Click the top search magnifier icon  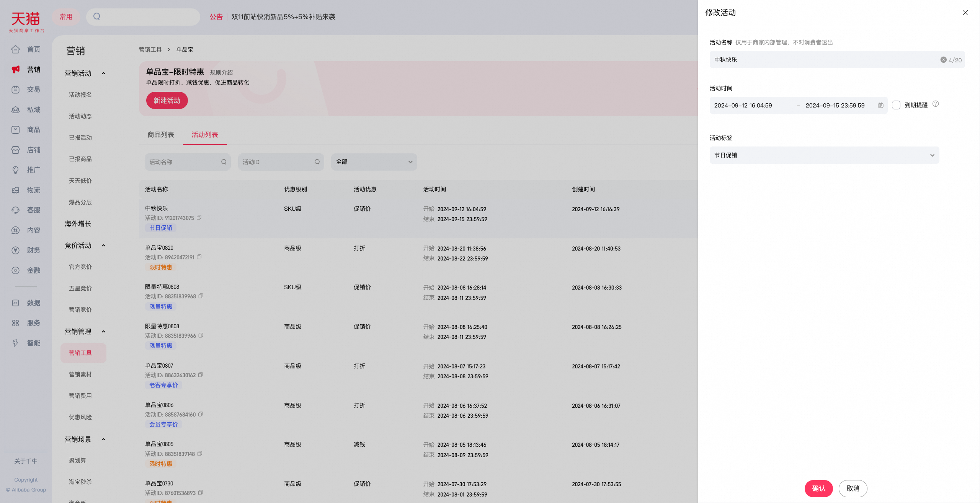pos(97,16)
